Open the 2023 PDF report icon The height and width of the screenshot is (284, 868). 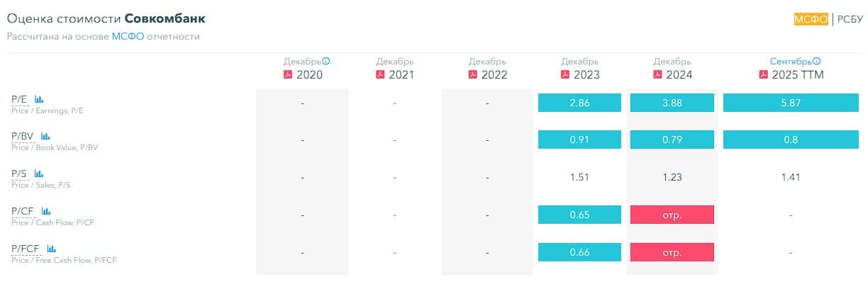(565, 74)
